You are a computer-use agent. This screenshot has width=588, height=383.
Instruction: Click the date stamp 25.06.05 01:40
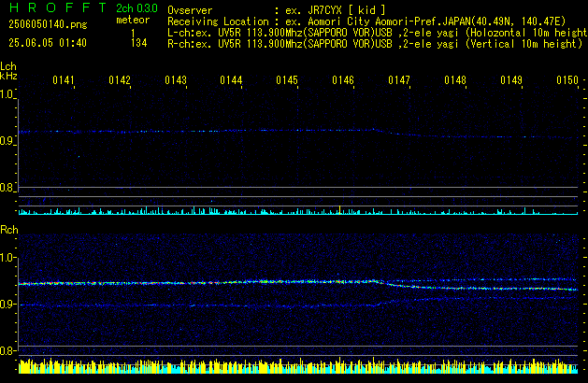(x=48, y=43)
